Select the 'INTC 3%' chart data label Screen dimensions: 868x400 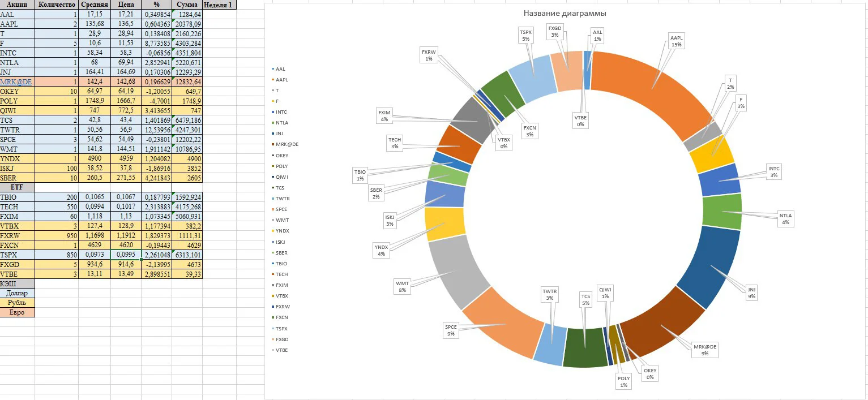774,172
